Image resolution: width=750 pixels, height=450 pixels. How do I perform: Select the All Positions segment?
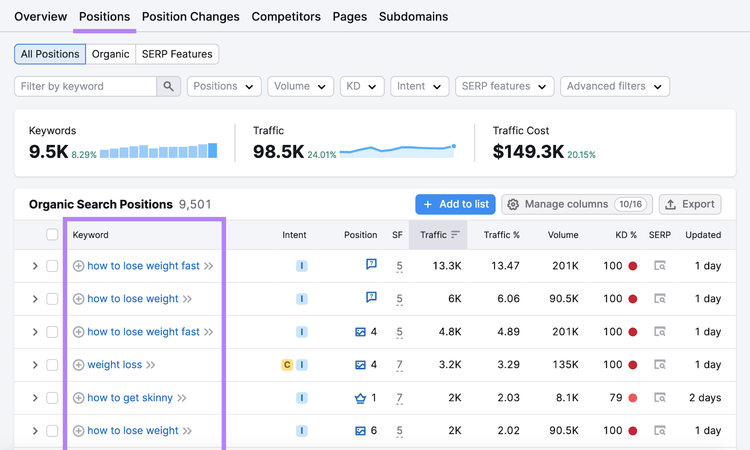tap(50, 54)
